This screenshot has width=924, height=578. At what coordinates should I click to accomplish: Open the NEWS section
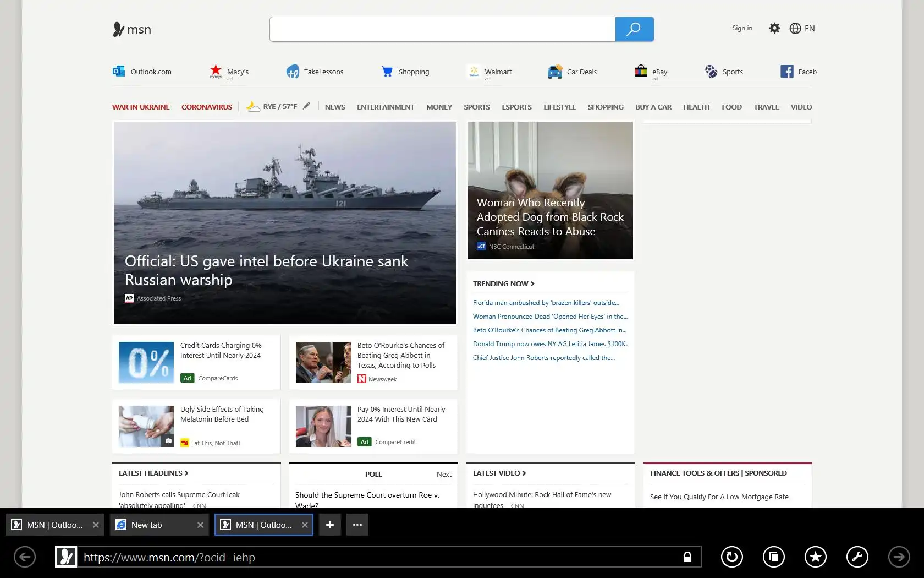pos(335,107)
